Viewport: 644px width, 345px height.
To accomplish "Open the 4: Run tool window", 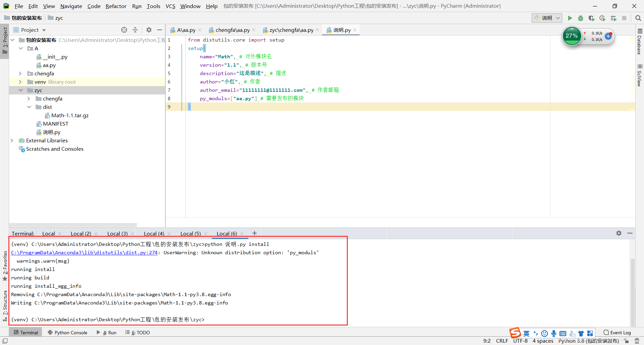I will pos(106,333).
